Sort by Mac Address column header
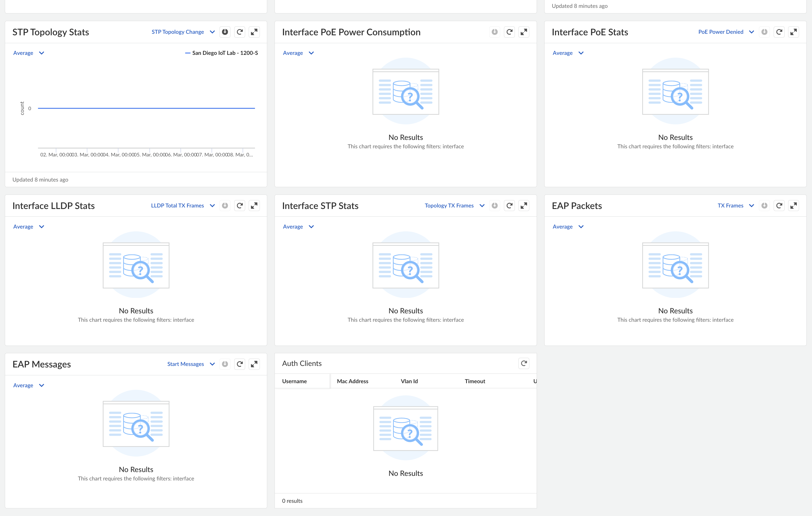Screen dimensions: 812x516 pos(352,381)
